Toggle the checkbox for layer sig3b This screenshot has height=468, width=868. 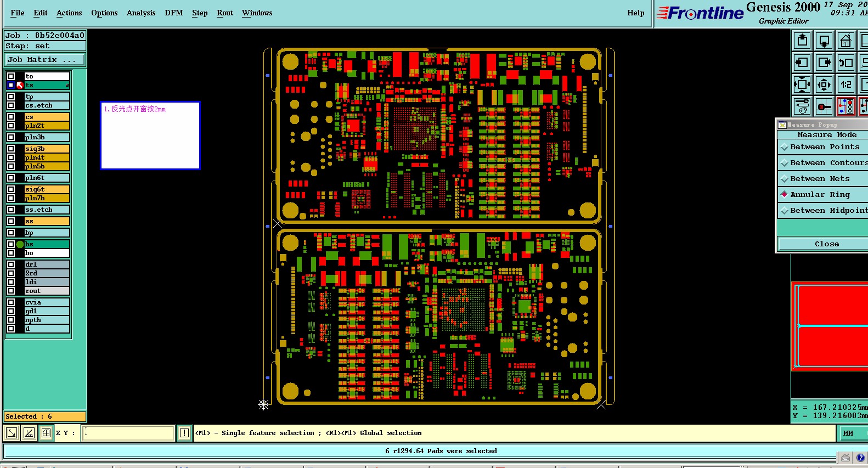[x=11, y=149]
